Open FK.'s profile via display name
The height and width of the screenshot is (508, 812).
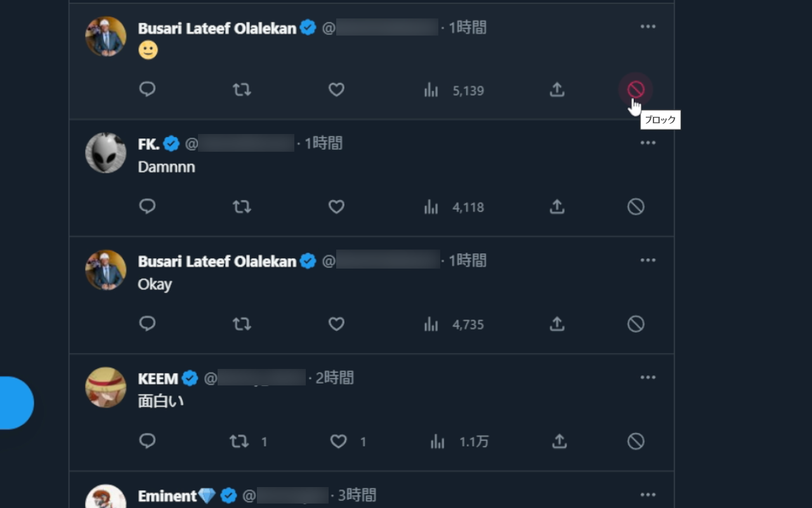click(148, 144)
